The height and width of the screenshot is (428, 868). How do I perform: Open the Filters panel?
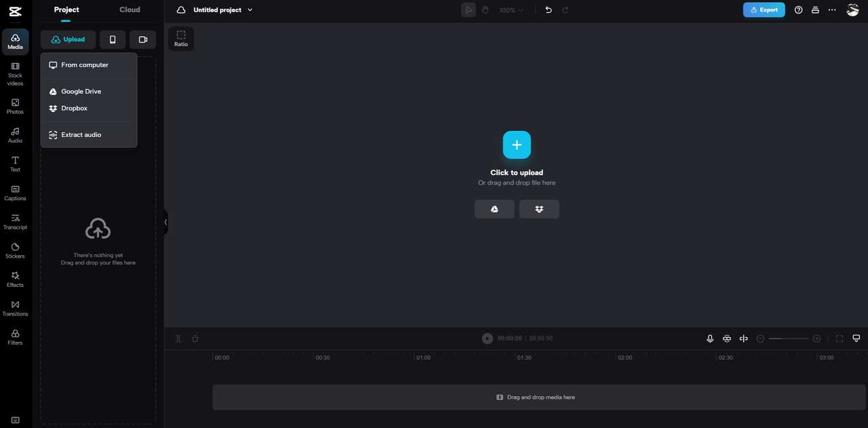15,338
